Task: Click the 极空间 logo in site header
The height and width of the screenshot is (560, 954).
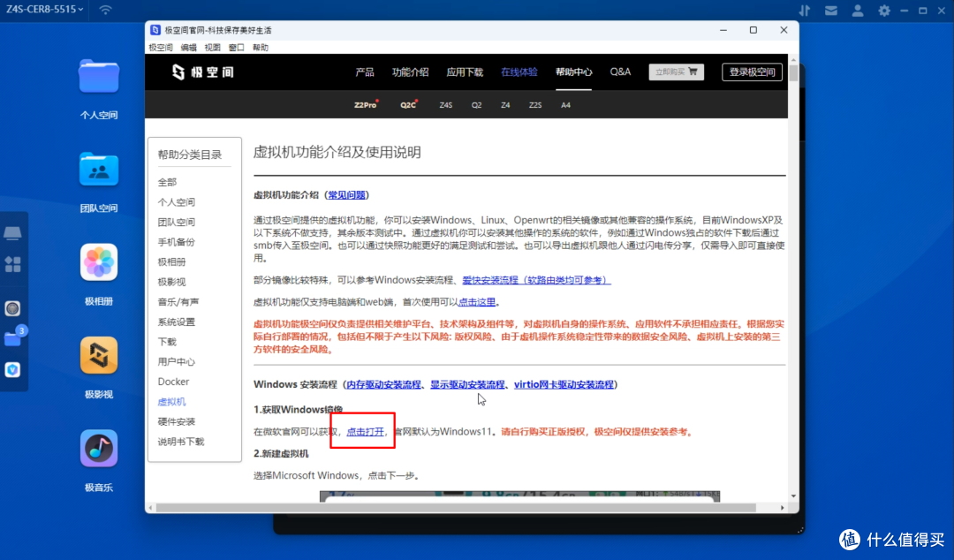Action: 202,72
